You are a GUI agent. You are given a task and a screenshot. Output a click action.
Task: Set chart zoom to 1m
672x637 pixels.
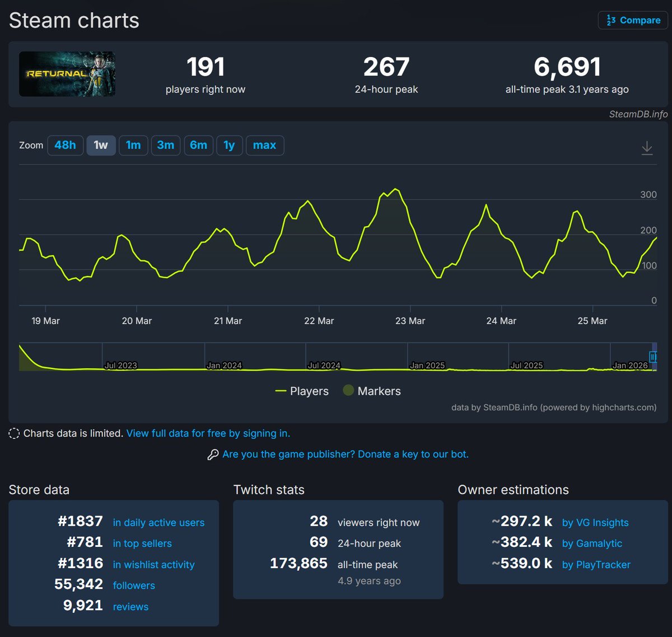click(133, 146)
